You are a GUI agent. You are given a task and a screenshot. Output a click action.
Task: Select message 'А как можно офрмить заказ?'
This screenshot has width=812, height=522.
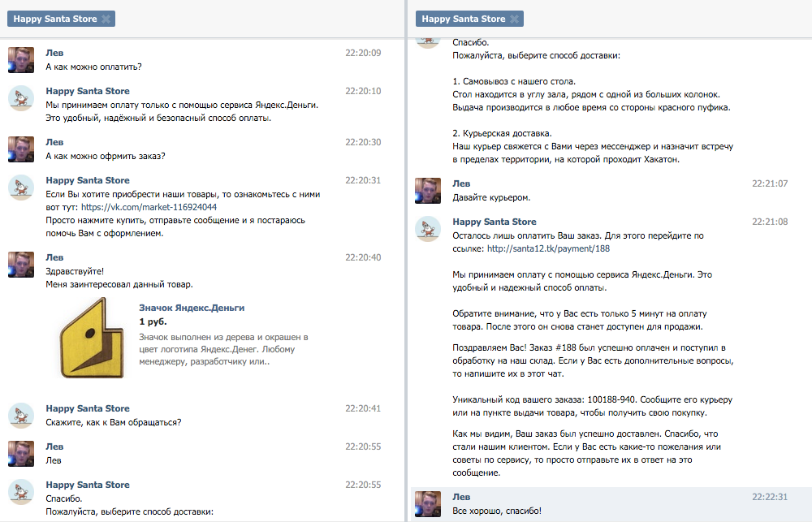pyautogui.click(x=106, y=157)
